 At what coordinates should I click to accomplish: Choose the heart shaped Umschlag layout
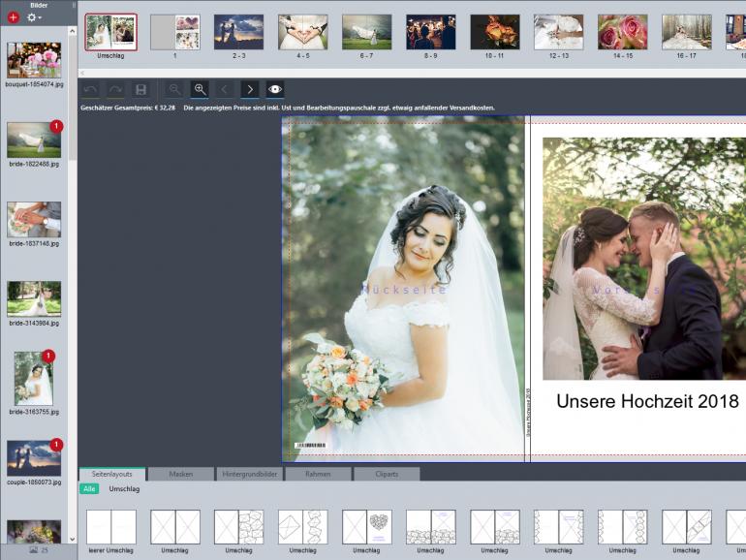coord(367,527)
